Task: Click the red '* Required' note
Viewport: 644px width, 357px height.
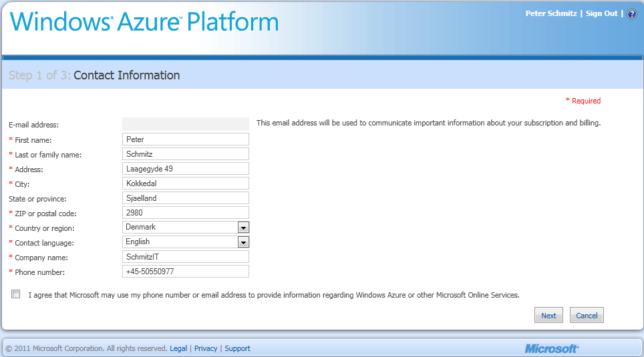Action: [x=583, y=101]
